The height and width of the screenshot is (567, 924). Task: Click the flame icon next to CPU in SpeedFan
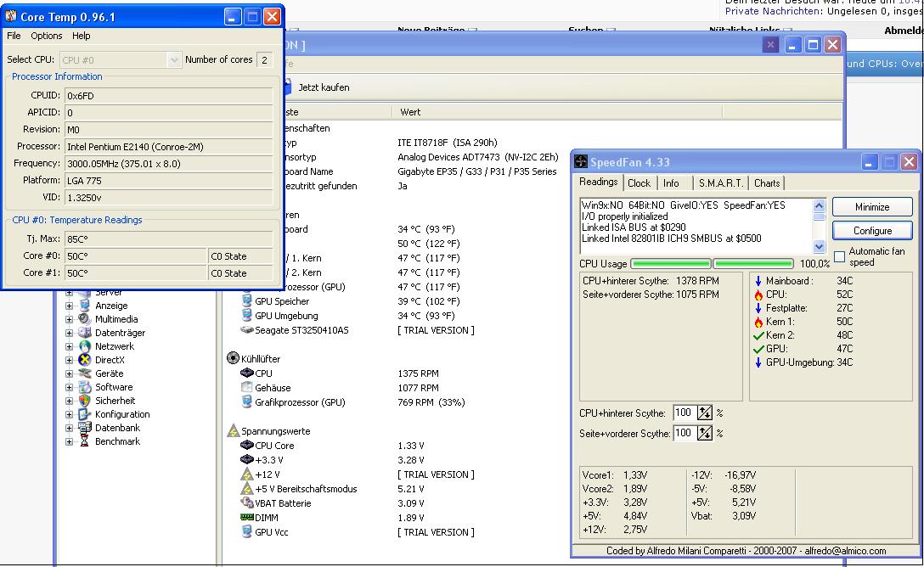coord(758,295)
